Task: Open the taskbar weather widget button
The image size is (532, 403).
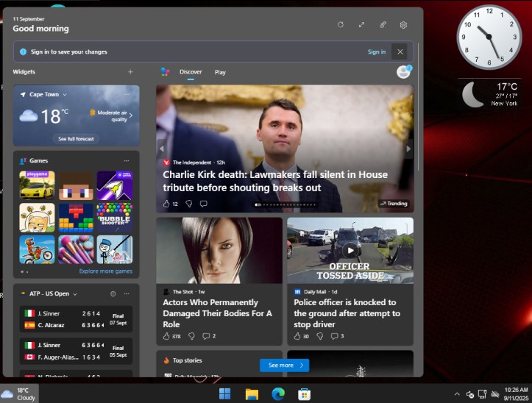Action: click(x=19, y=394)
